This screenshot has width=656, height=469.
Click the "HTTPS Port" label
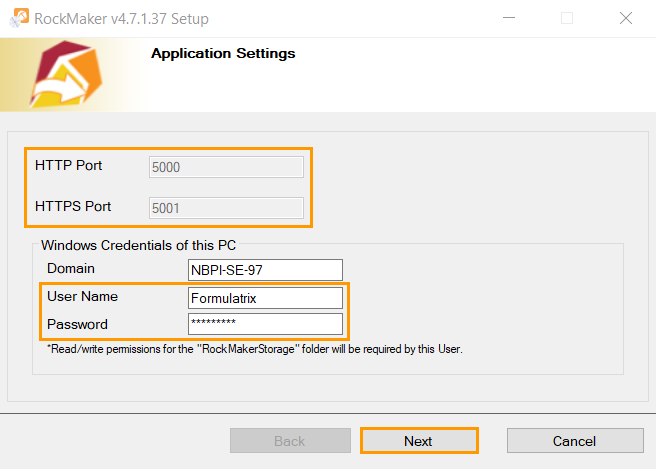point(73,207)
